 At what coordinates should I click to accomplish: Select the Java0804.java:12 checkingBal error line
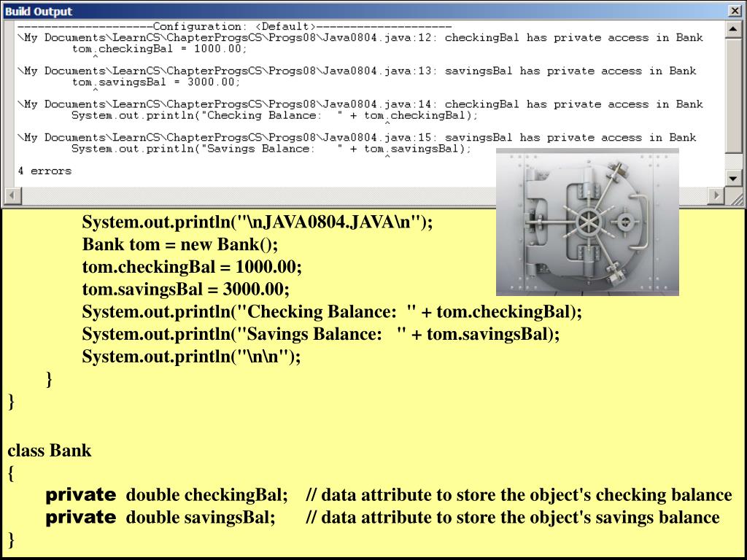pos(360,38)
